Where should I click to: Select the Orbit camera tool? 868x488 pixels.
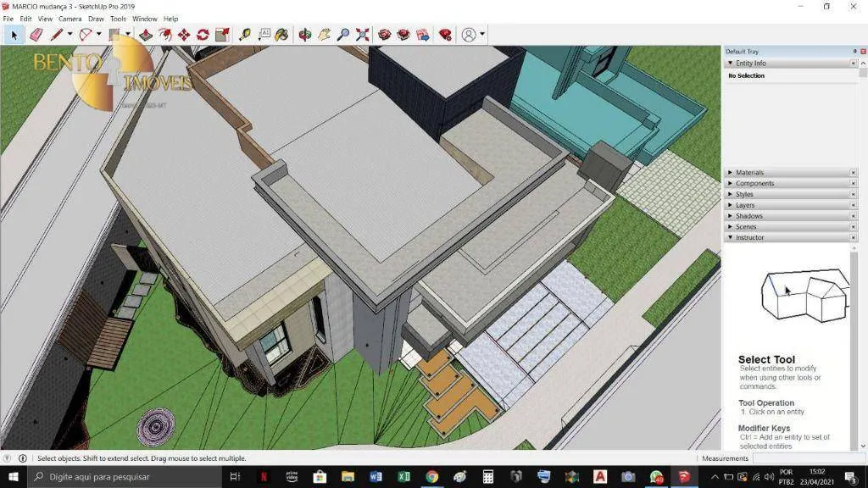click(x=305, y=35)
